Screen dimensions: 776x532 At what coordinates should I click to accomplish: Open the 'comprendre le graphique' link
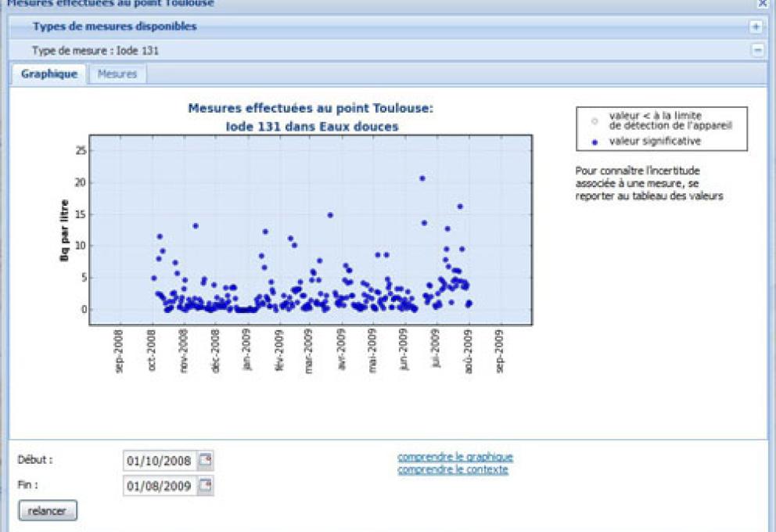(455, 457)
